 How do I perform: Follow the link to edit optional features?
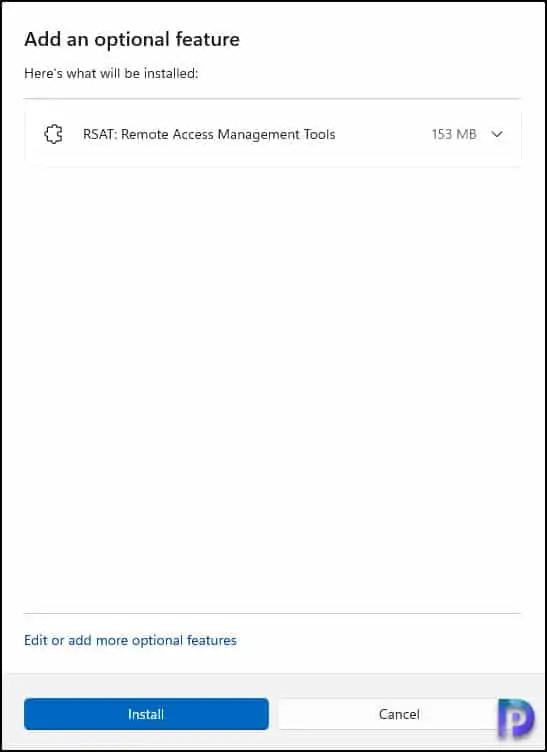tap(130, 640)
